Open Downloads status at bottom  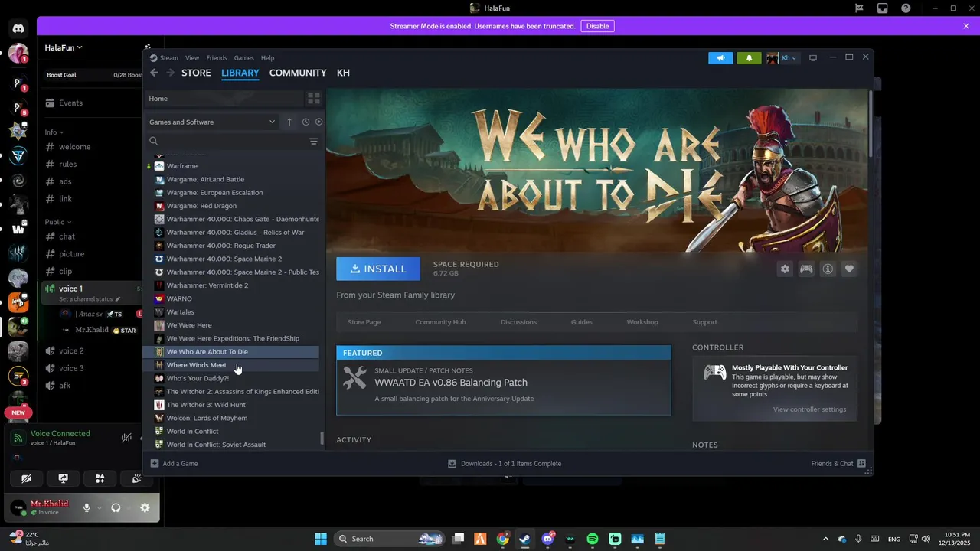pos(505,463)
